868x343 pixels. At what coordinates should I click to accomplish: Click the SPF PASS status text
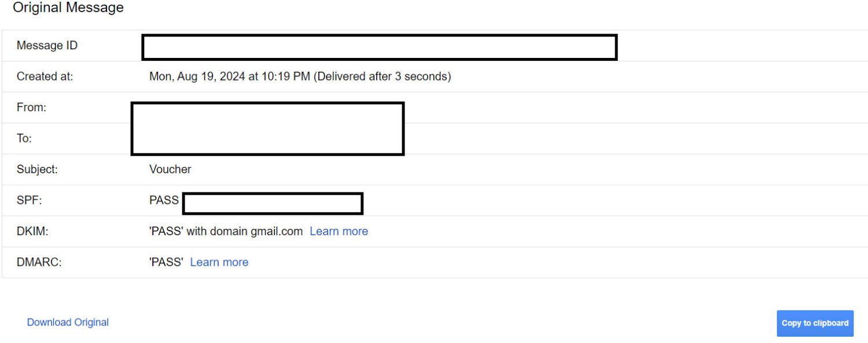[x=164, y=200]
